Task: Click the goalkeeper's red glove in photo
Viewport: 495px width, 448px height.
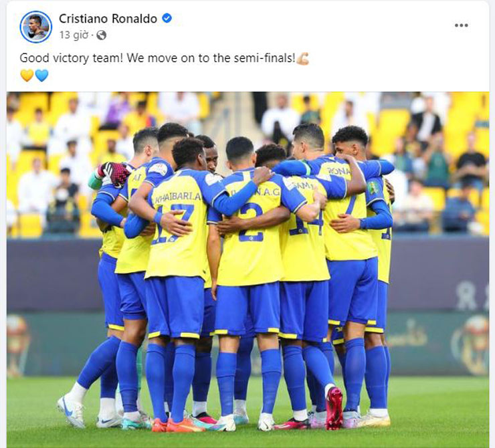Action: tap(114, 174)
